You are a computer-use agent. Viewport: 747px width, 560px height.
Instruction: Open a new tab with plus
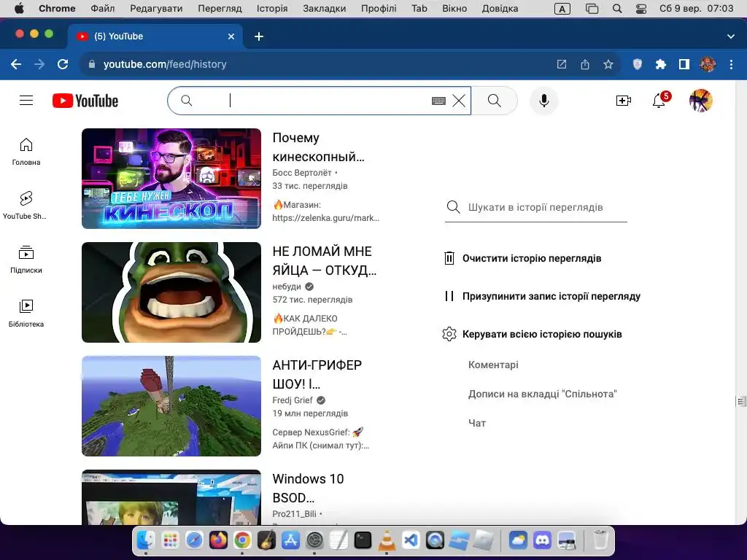[259, 36]
